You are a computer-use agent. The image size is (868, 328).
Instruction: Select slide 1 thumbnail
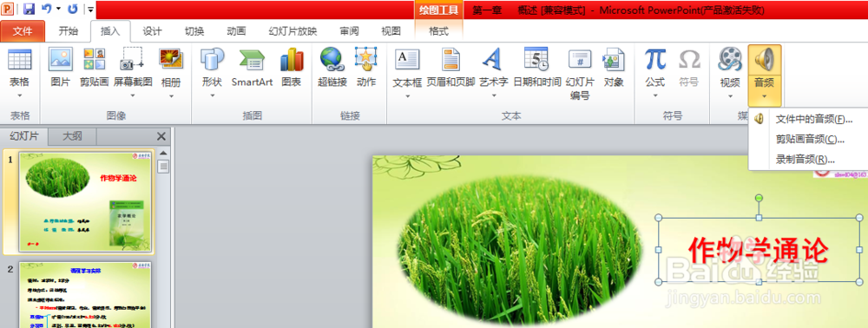(x=86, y=202)
